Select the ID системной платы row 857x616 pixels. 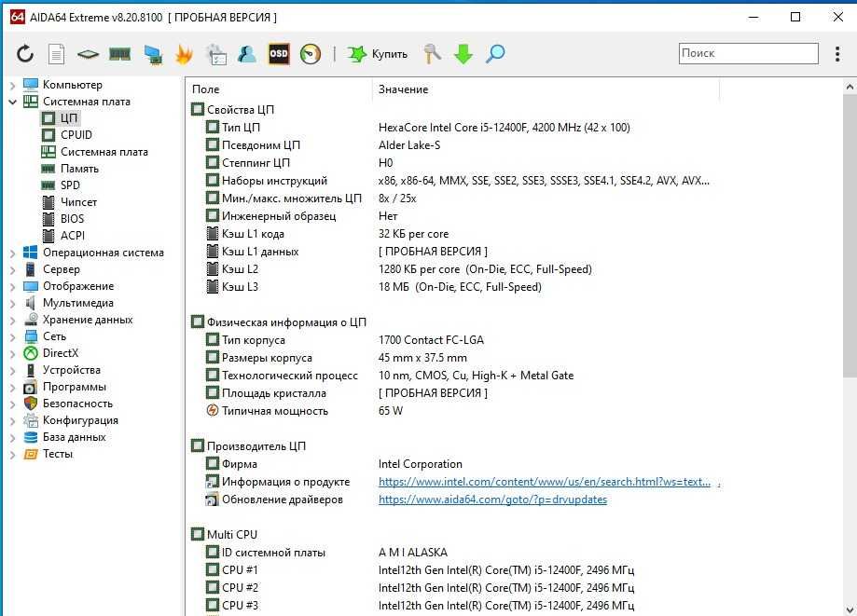pos(326,553)
